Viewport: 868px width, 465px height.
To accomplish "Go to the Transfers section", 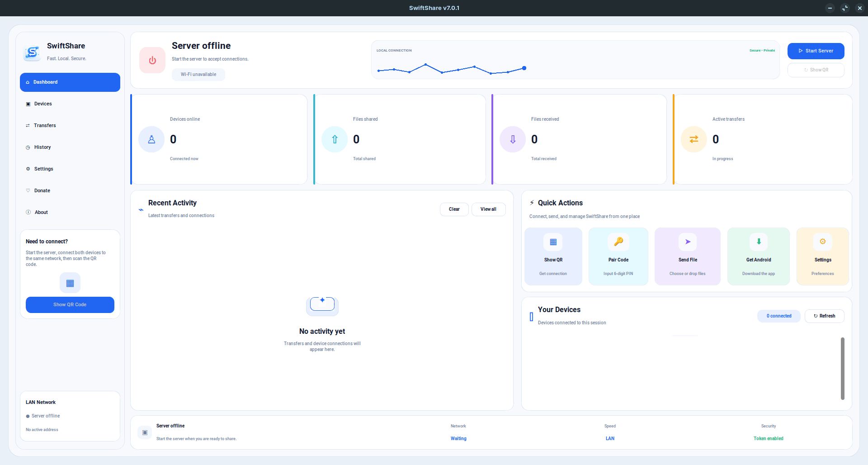I will pos(70,126).
